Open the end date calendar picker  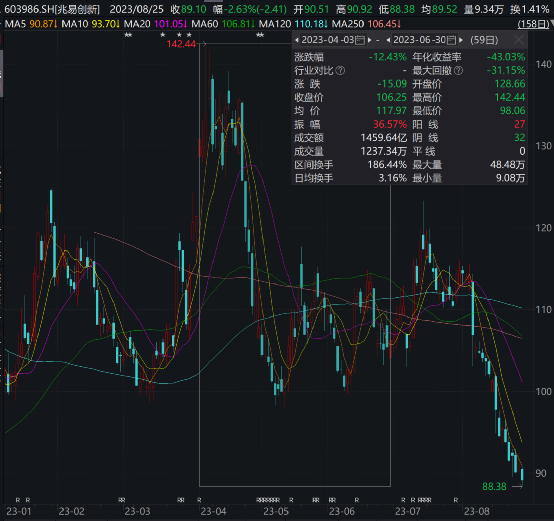pyautogui.click(x=452, y=40)
